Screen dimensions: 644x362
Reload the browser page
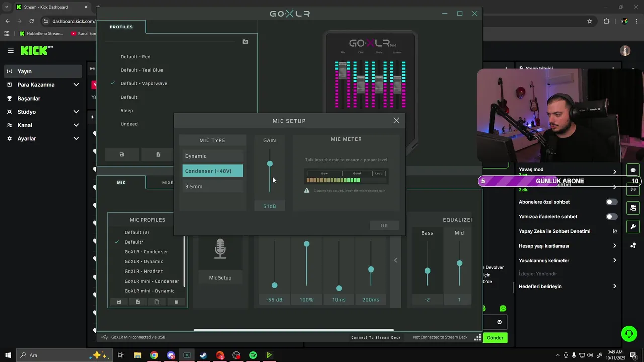point(32,21)
